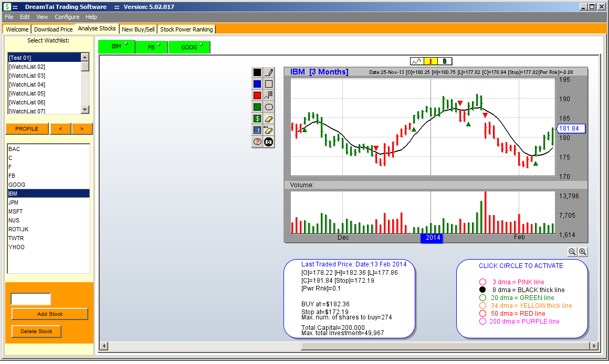Select [WatchList 04] in watchlist box
Image resolution: width=609 pixels, height=364 pixels.
(44, 84)
